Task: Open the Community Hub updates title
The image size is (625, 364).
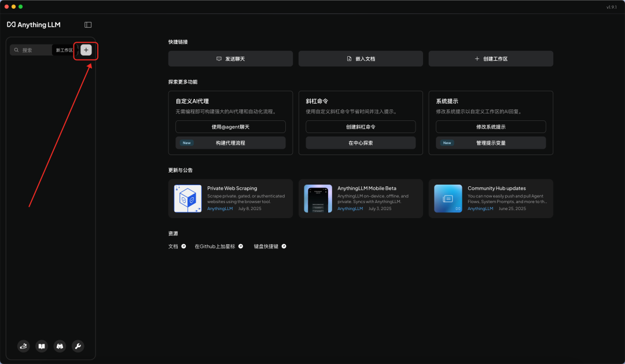Action: tap(497, 188)
